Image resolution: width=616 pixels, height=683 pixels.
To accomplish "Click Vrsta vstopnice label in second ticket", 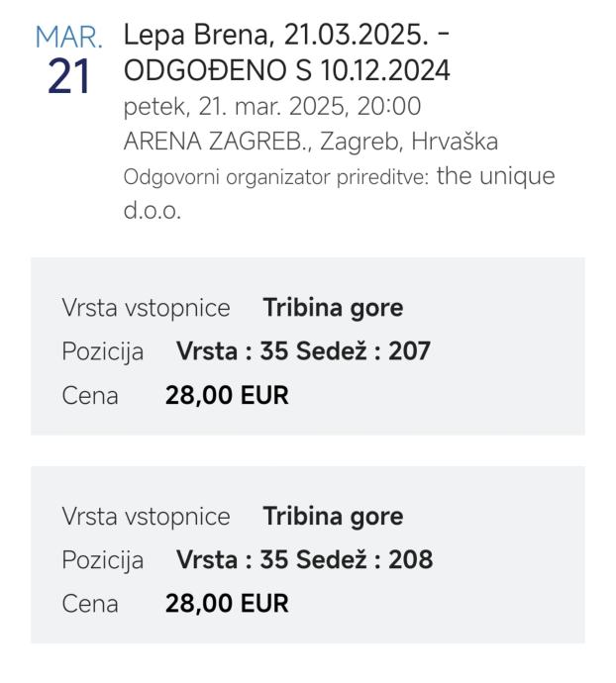I will (x=146, y=517).
